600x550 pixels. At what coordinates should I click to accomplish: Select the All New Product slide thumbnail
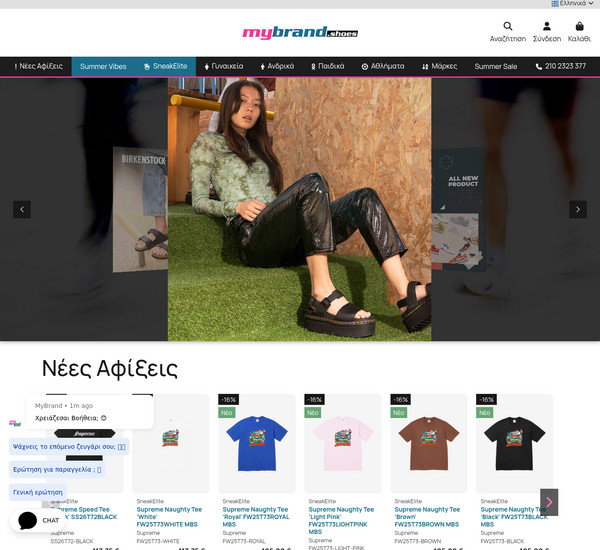click(x=458, y=210)
